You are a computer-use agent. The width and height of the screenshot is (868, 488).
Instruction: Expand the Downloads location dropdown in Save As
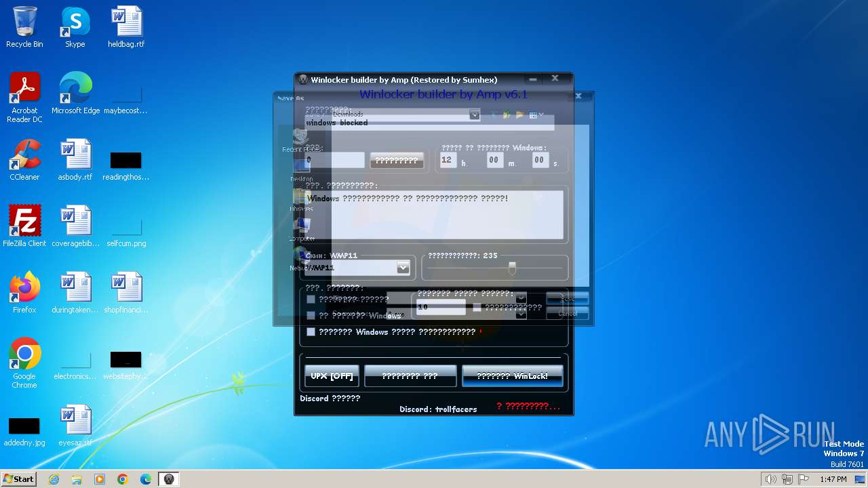click(x=475, y=115)
